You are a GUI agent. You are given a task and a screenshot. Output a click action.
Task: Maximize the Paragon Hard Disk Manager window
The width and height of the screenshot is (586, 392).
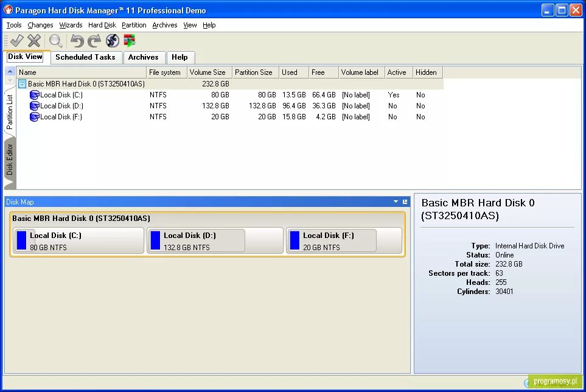562,10
